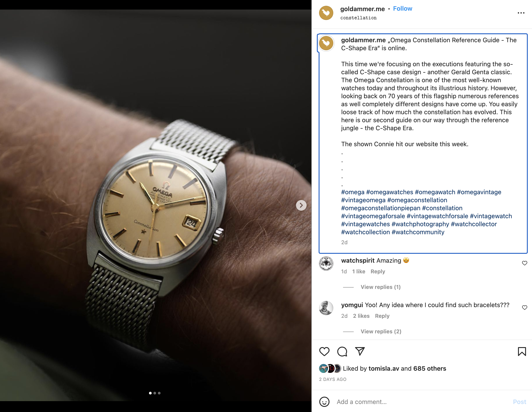Go to next photo with carousel arrow

click(x=301, y=205)
